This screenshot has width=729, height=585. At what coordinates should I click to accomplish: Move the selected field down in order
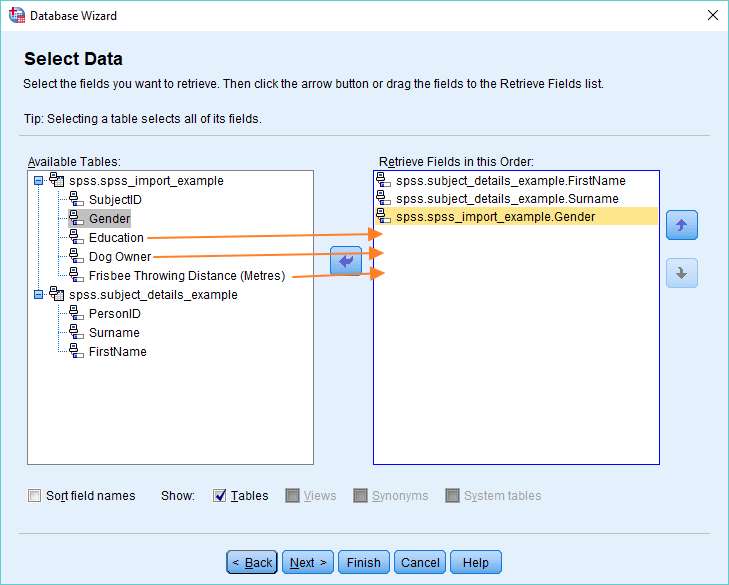[x=682, y=273]
